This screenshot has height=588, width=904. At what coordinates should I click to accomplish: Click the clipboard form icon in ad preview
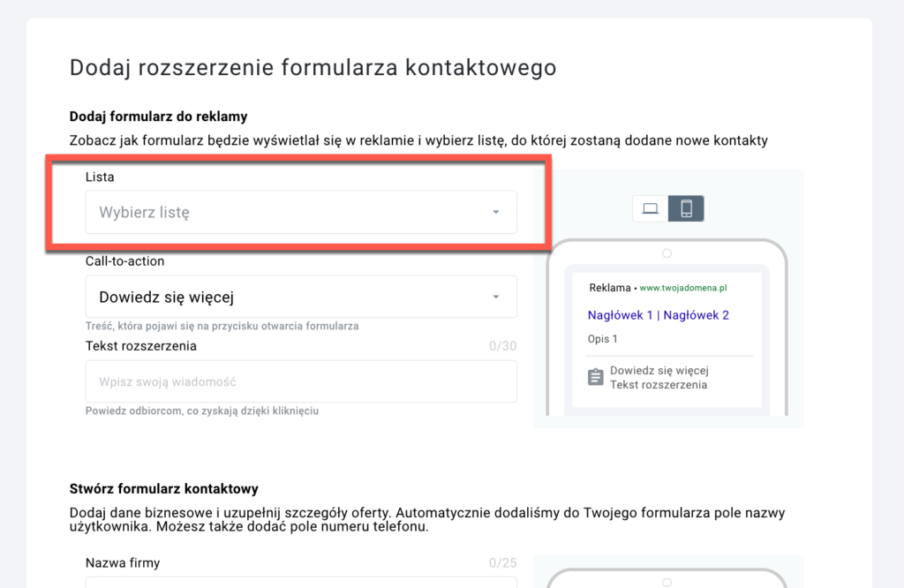click(596, 378)
